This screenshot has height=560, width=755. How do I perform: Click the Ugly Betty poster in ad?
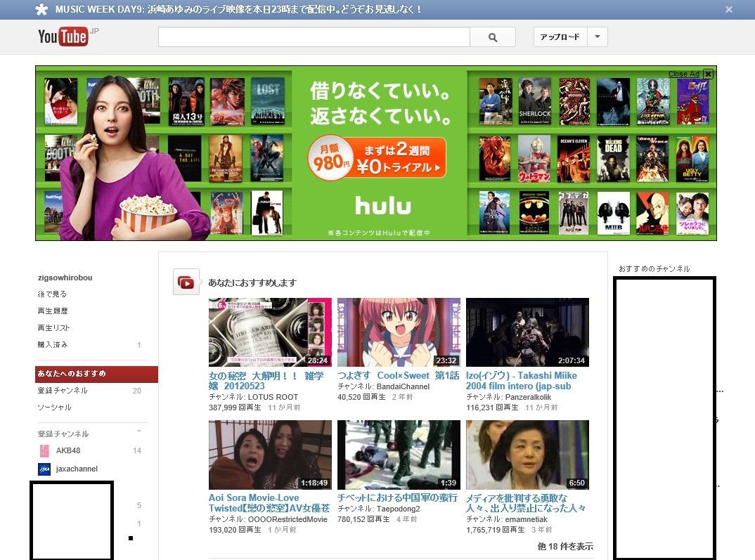[692, 159]
